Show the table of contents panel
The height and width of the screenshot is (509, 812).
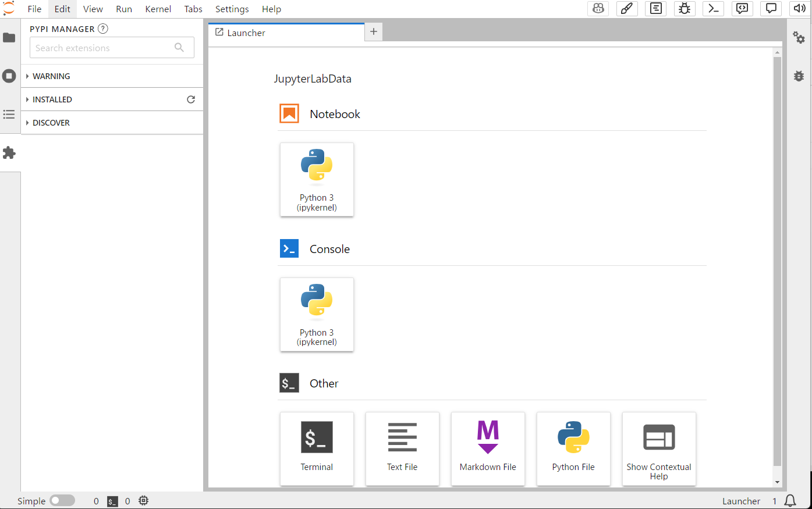click(9, 115)
